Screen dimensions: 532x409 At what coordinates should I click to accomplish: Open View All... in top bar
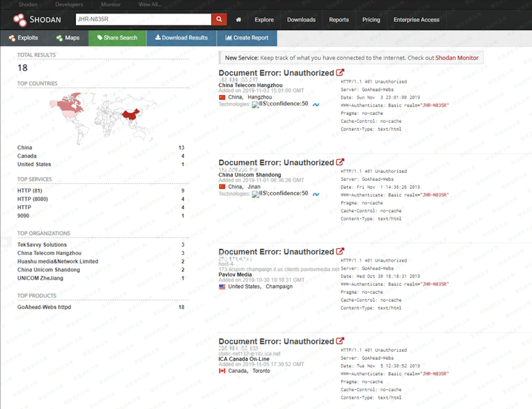(150, 4)
